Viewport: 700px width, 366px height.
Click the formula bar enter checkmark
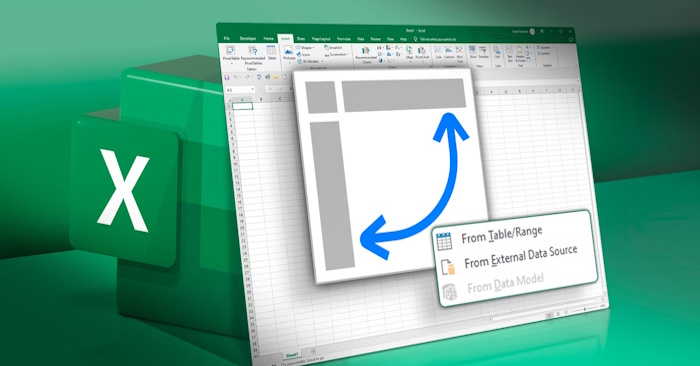click(280, 89)
